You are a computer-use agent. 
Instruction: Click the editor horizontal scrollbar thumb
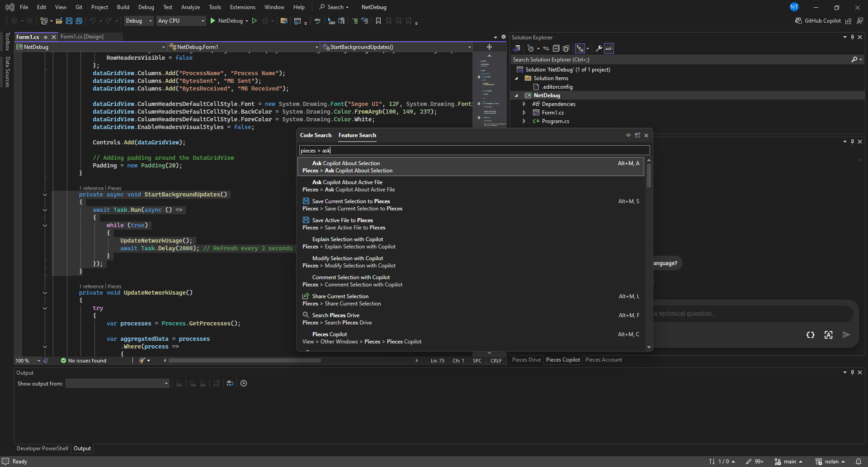tap(245, 361)
